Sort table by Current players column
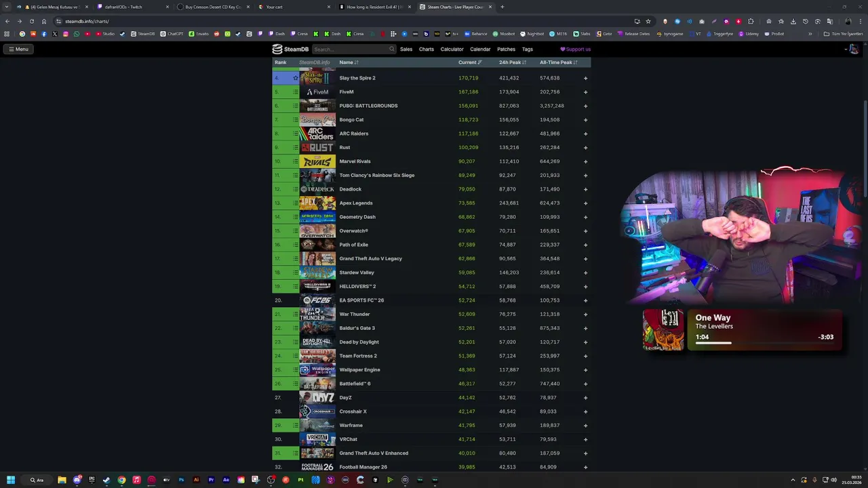The height and width of the screenshot is (488, 868). coord(470,62)
